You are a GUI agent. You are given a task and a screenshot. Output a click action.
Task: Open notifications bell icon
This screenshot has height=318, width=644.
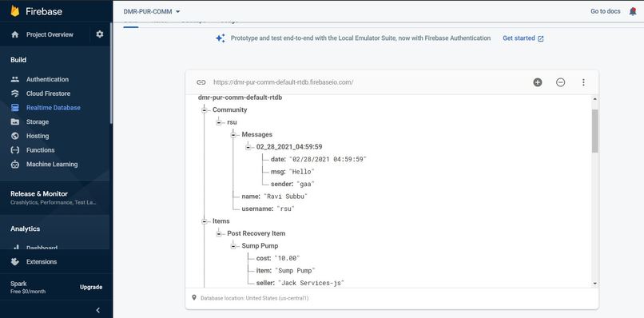point(633,11)
